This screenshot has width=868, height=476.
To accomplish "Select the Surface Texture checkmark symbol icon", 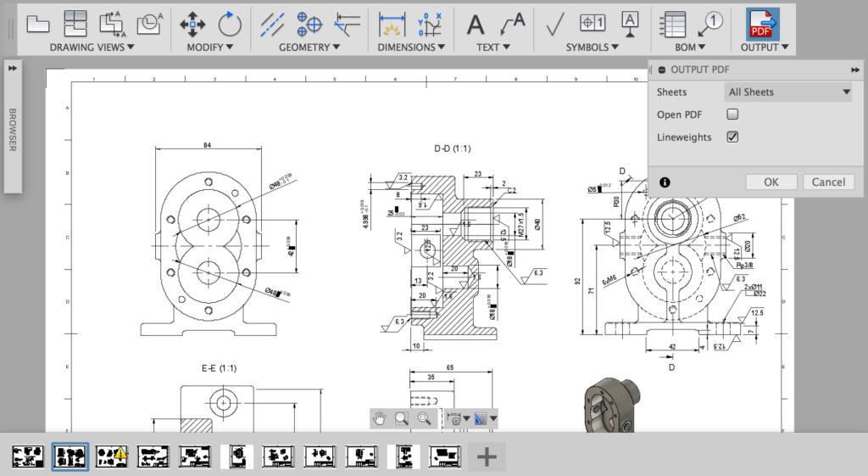I will [x=555, y=24].
